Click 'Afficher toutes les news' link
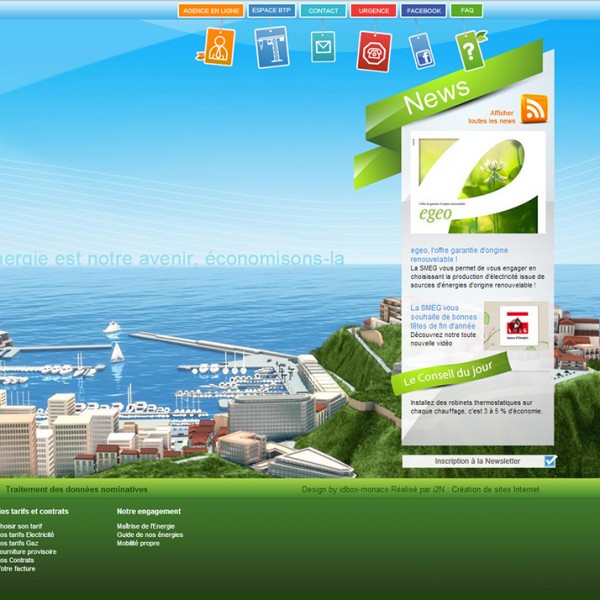The height and width of the screenshot is (600, 600). pos(492,117)
